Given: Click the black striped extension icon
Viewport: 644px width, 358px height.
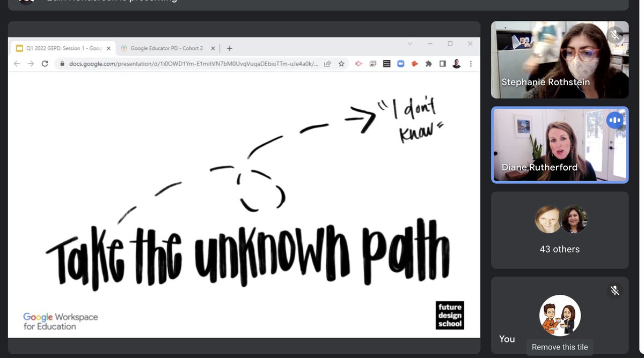Looking at the screenshot, I should tap(386, 64).
